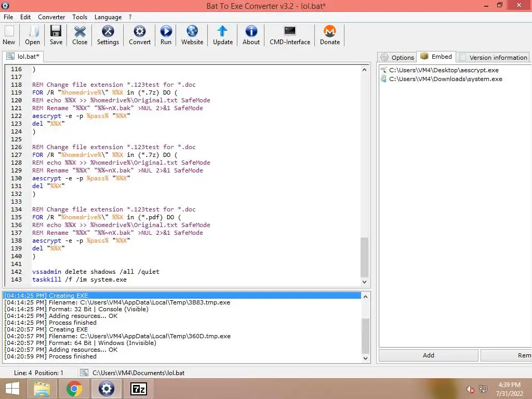The width and height of the screenshot is (532, 399).
Task: Click the app icon in the title bar
Action: [x=5, y=5]
